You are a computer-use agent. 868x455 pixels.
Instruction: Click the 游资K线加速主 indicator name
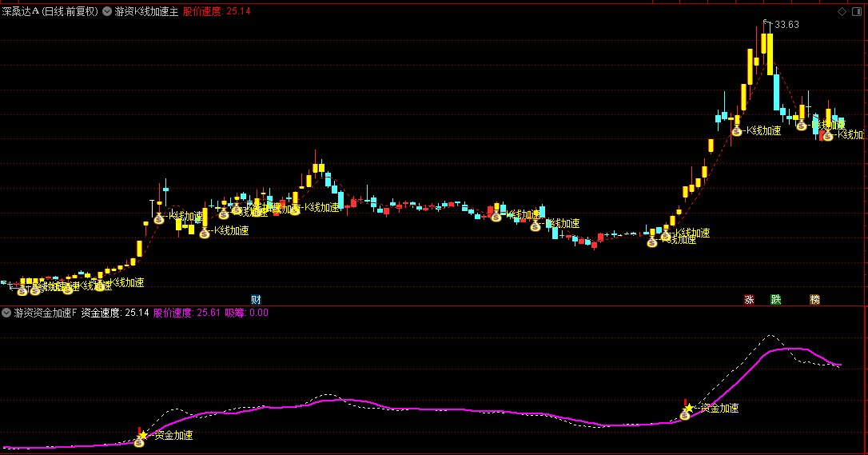[x=147, y=11]
